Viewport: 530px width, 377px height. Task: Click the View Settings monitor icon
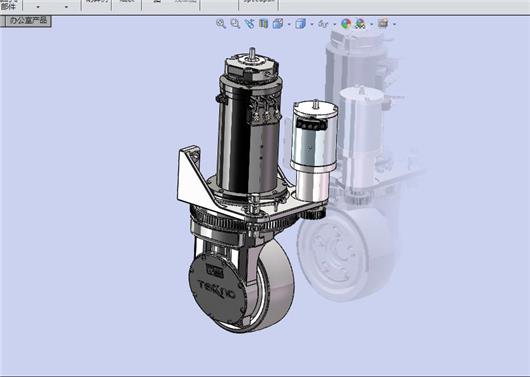click(383, 23)
